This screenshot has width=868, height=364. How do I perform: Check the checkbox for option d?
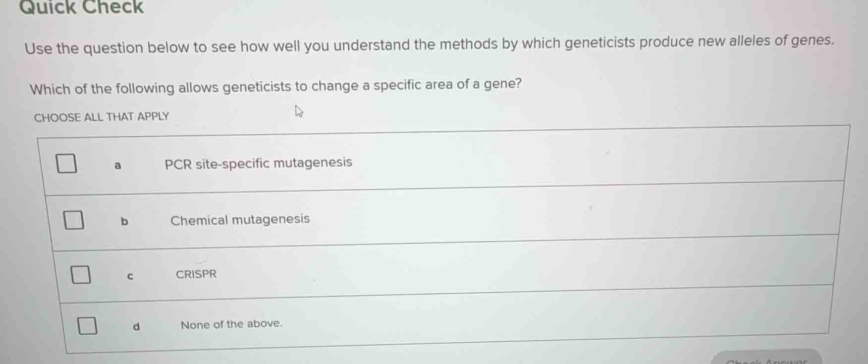coord(88,326)
